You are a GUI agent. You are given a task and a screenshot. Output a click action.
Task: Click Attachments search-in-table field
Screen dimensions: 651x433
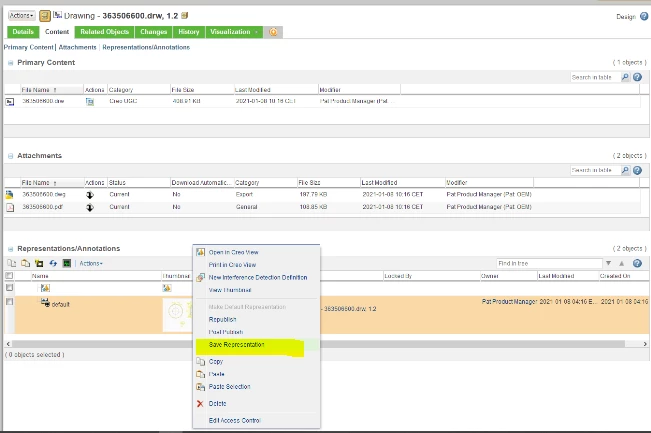(595, 170)
